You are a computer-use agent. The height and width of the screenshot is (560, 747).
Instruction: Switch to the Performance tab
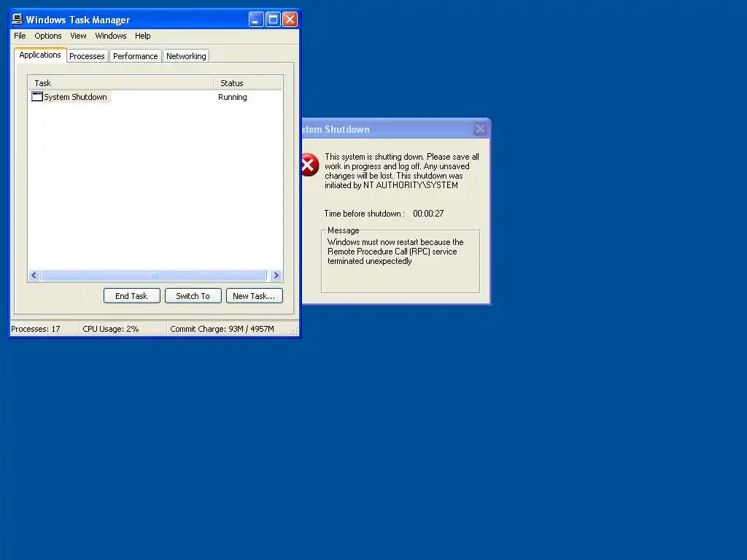[135, 56]
